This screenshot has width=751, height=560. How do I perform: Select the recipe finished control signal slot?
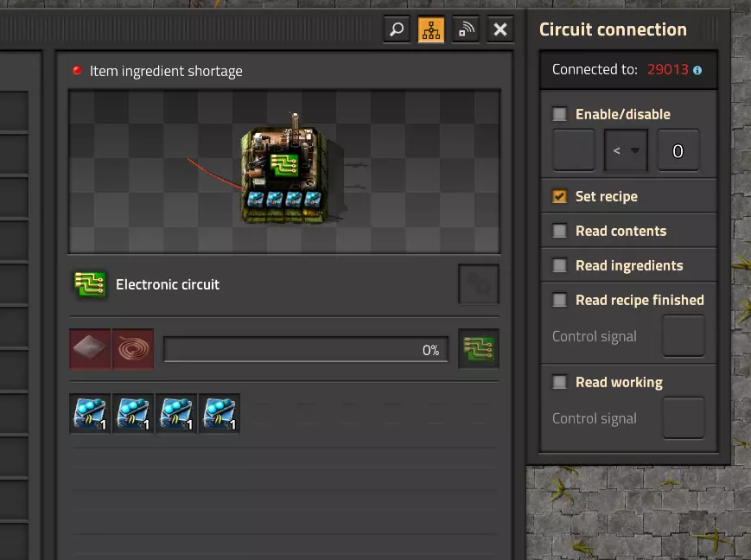tap(684, 336)
